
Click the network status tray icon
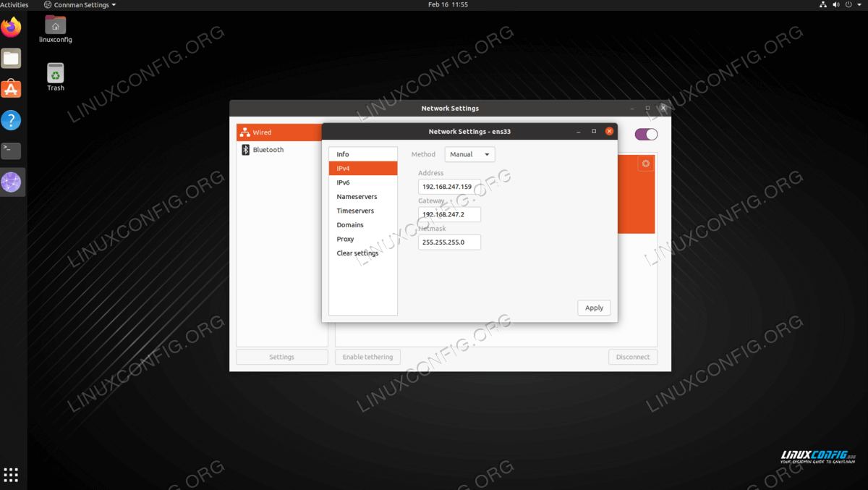pyautogui.click(x=823, y=4)
